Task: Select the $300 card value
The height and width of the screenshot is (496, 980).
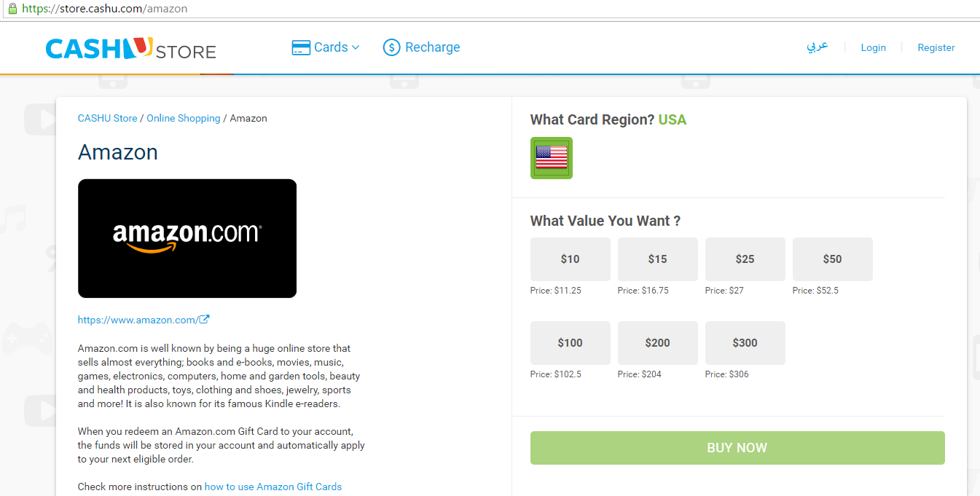Action: [x=745, y=343]
